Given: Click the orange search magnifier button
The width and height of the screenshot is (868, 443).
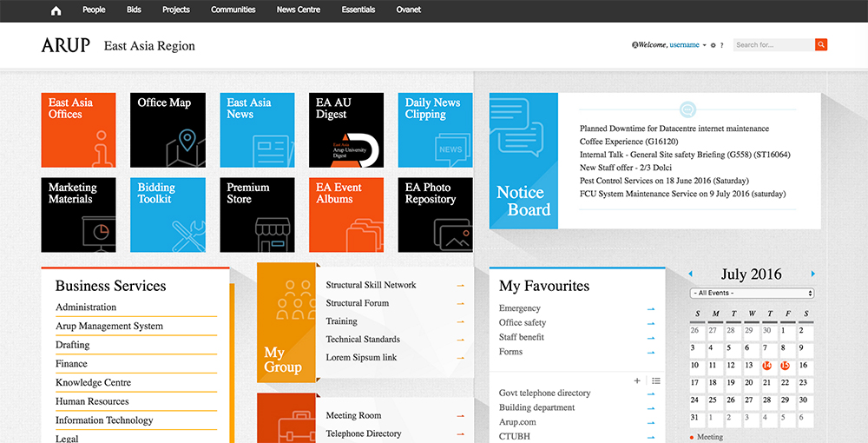Looking at the screenshot, I should pos(820,45).
